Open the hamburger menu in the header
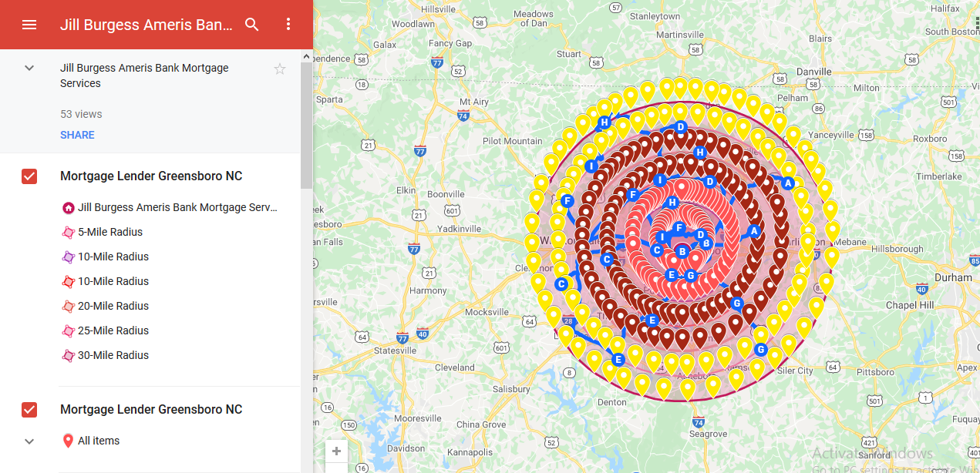The image size is (980, 473). pyautogui.click(x=29, y=25)
